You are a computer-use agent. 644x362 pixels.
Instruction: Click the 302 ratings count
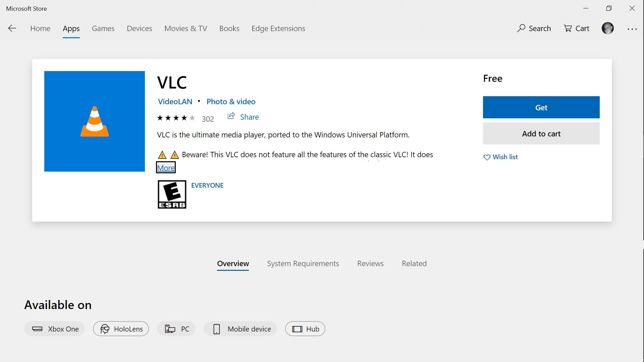coord(208,119)
